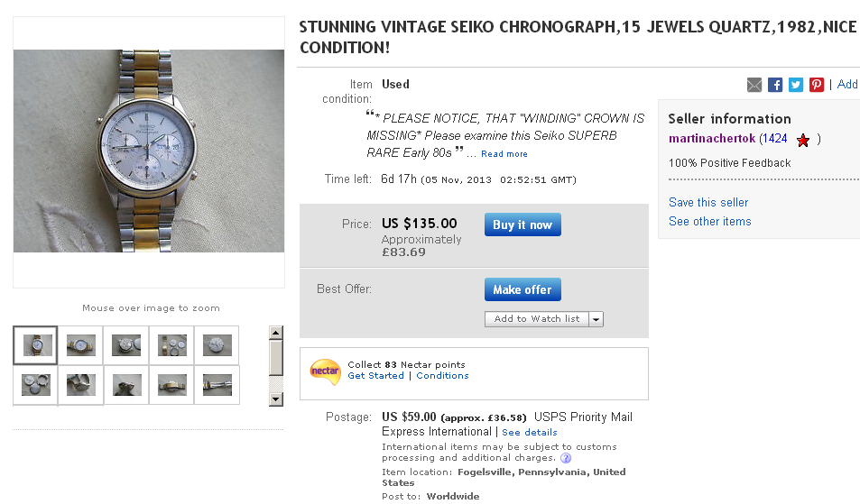Click the main watch product image
The width and height of the screenshot is (860, 504).
[x=149, y=151]
